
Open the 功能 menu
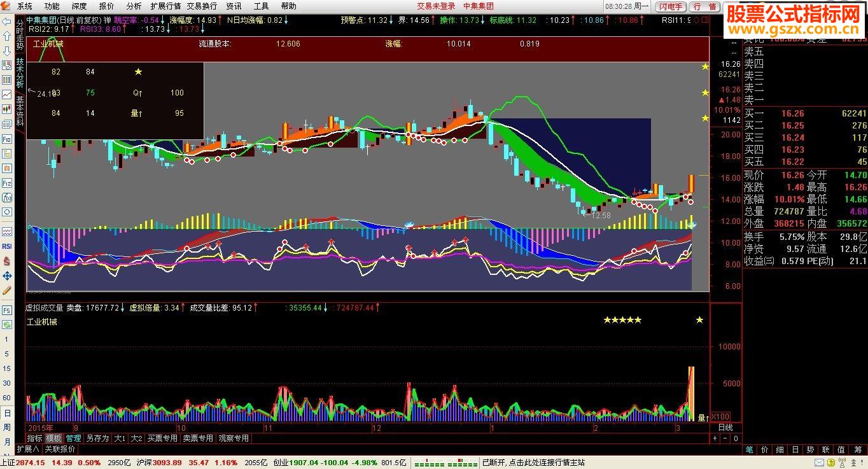52,6
